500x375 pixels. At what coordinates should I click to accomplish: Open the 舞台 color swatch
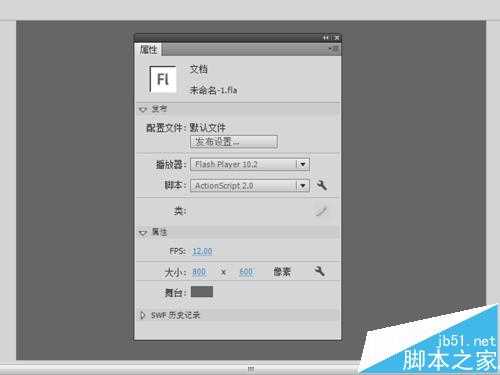[202, 292]
